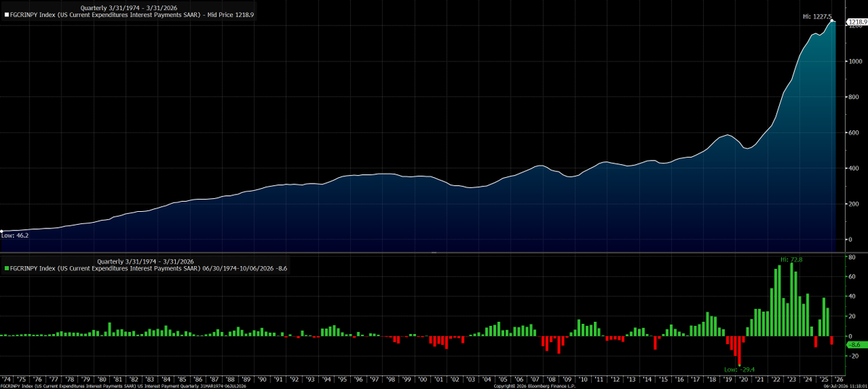Screen dimensions: 868x389
Task: Click the 800 label on price axis
Action: point(854,97)
